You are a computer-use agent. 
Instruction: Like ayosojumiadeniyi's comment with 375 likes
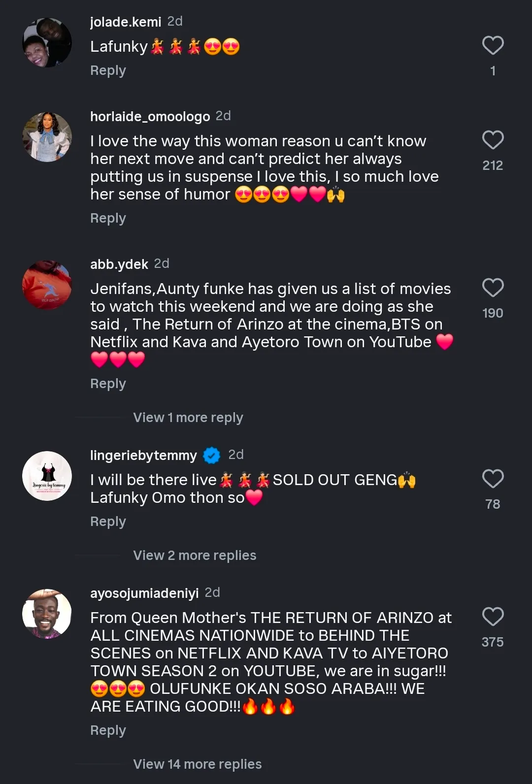point(493,617)
